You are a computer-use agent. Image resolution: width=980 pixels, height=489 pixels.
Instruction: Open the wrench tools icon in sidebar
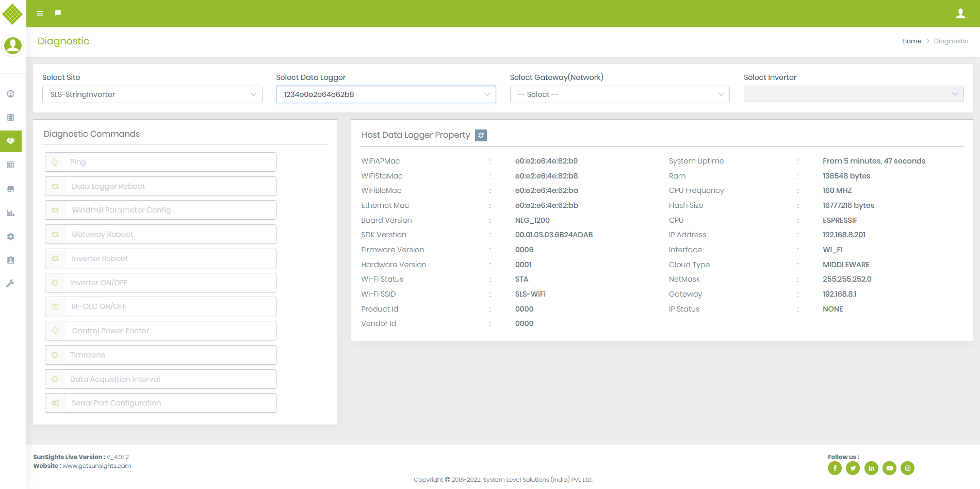[10, 283]
